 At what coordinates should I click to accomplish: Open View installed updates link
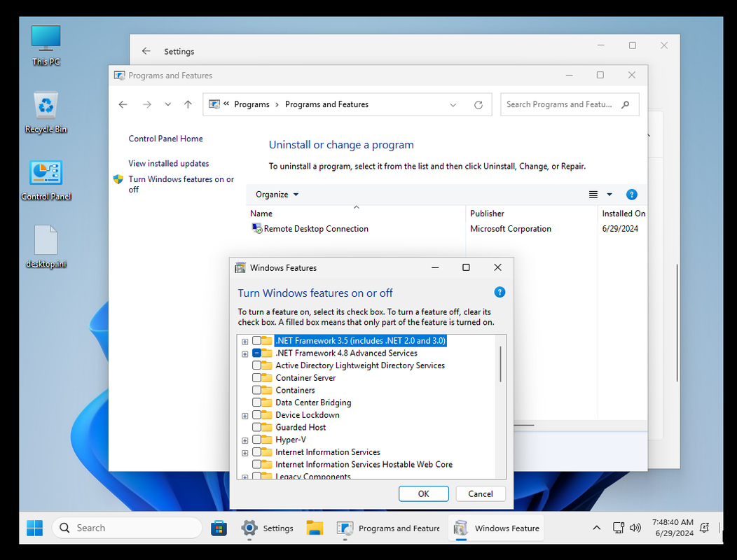(x=169, y=164)
